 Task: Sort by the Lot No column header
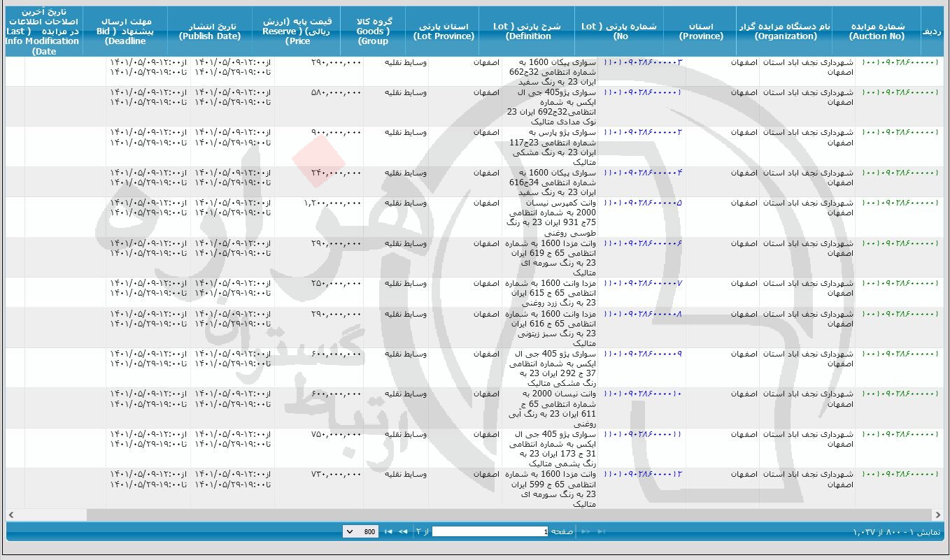point(621,31)
